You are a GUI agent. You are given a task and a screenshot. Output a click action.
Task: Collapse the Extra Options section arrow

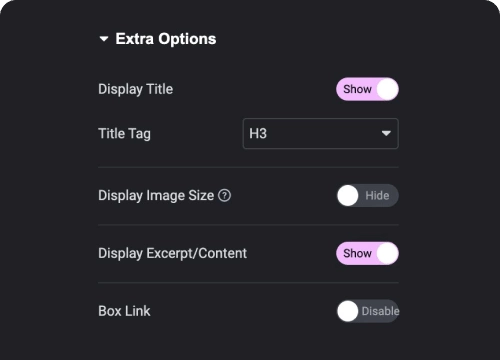click(104, 39)
